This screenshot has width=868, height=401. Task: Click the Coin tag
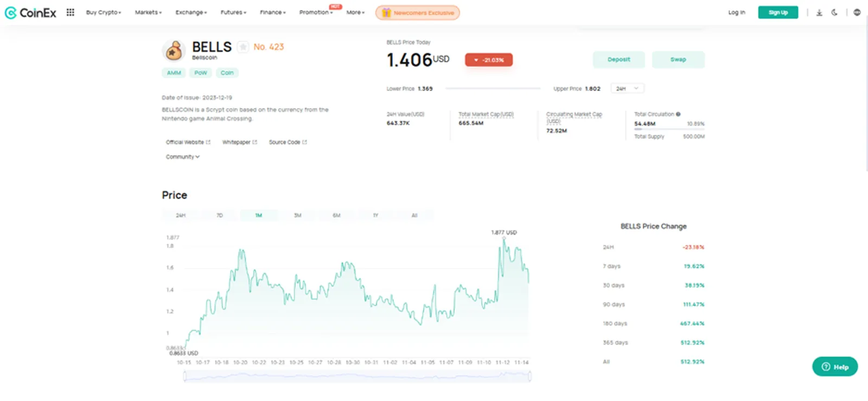pos(227,73)
